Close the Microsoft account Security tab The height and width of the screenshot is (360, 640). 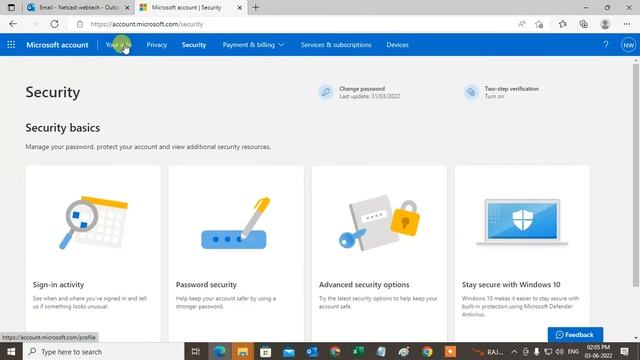tap(240, 7)
